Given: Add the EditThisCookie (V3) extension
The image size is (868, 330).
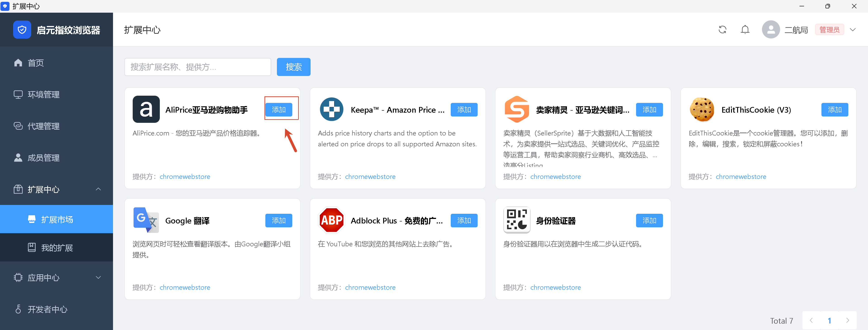Looking at the screenshot, I should pos(835,109).
